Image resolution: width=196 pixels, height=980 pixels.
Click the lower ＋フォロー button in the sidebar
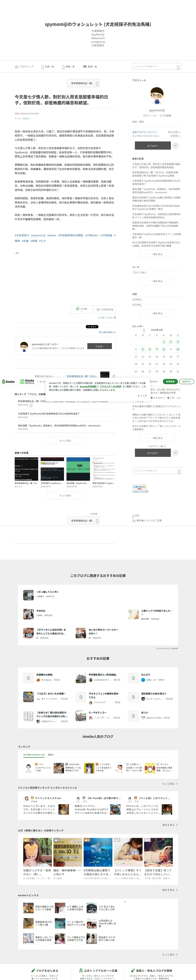pos(153,453)
